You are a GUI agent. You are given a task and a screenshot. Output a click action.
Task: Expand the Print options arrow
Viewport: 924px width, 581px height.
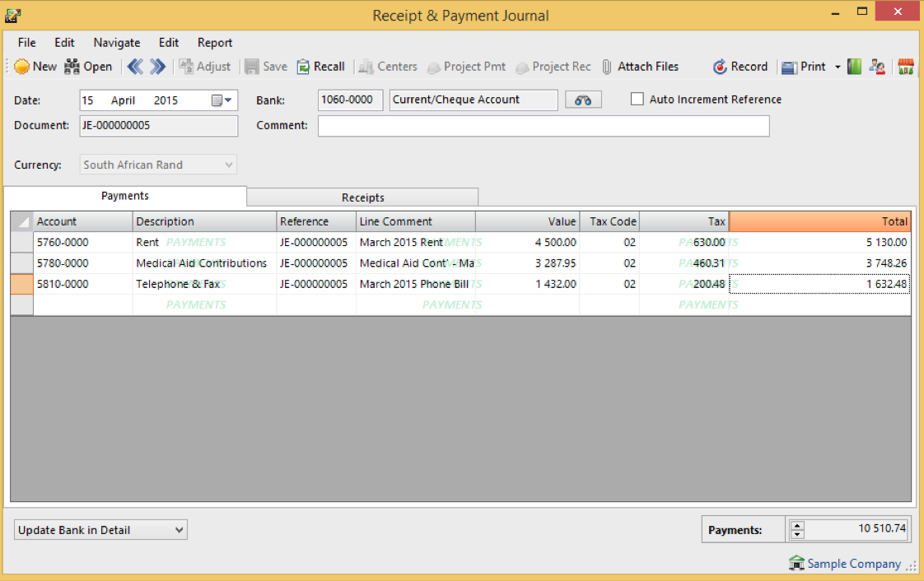click(838, 67)
